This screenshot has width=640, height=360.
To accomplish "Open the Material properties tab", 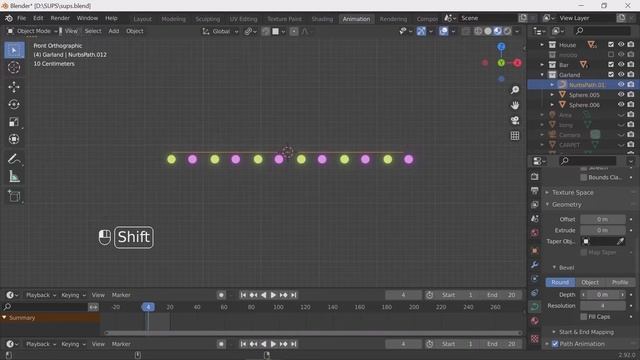I will click(x=535, y=321).
